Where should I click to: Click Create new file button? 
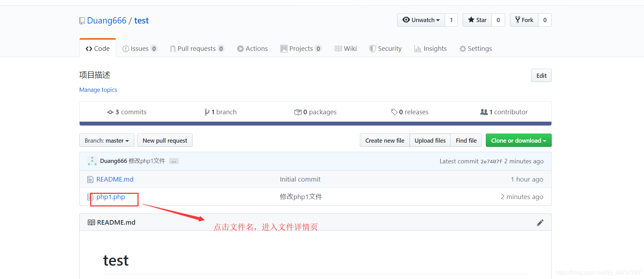point(385,140)
